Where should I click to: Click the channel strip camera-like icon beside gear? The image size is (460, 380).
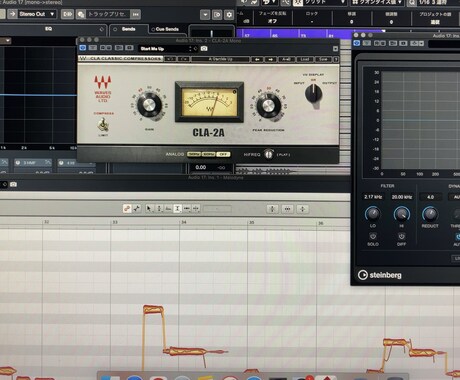point(217,15)
